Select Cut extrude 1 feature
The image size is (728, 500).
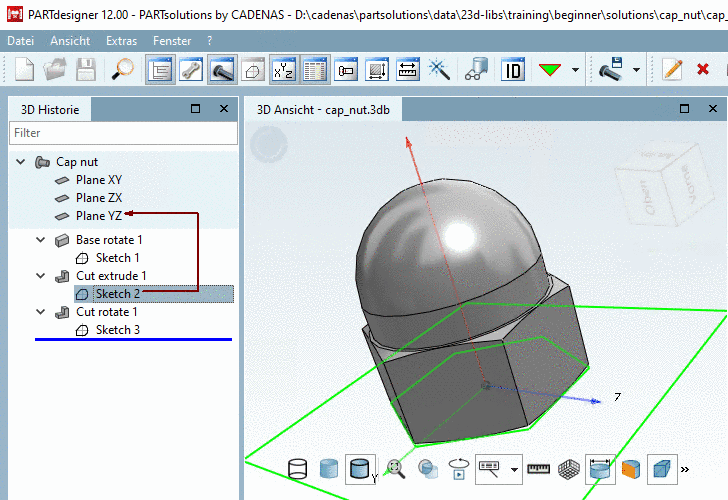pyautogui.click(x=111, y=276)
